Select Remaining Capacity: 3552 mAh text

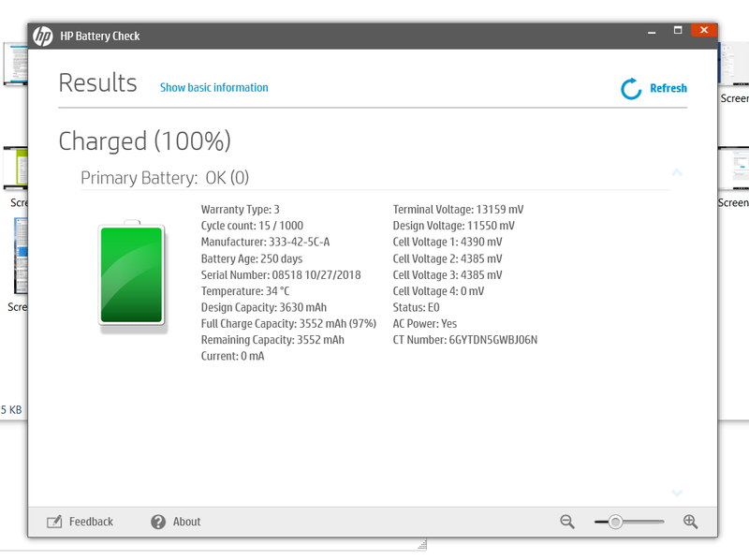[x=272, y=340]
